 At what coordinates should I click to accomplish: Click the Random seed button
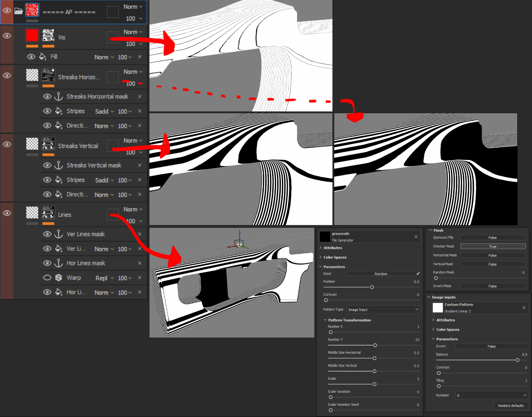pyautogui.click(x=381, y=274)
